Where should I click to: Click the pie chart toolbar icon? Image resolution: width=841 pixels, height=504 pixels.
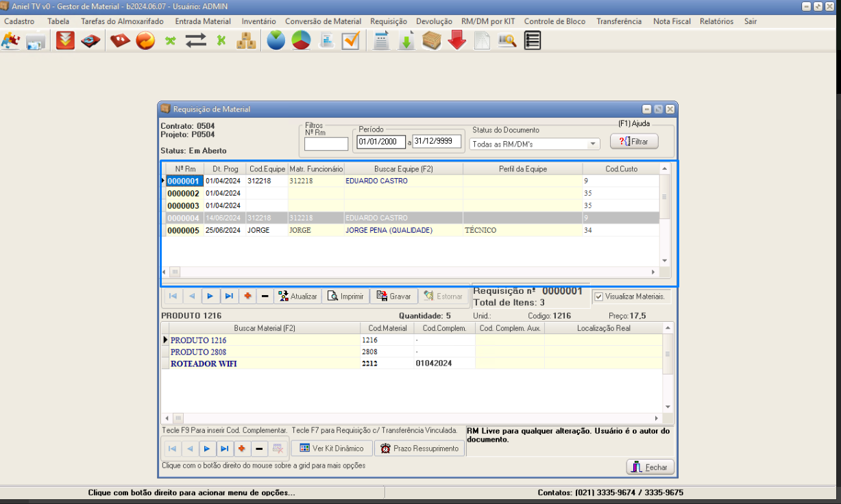300,41
